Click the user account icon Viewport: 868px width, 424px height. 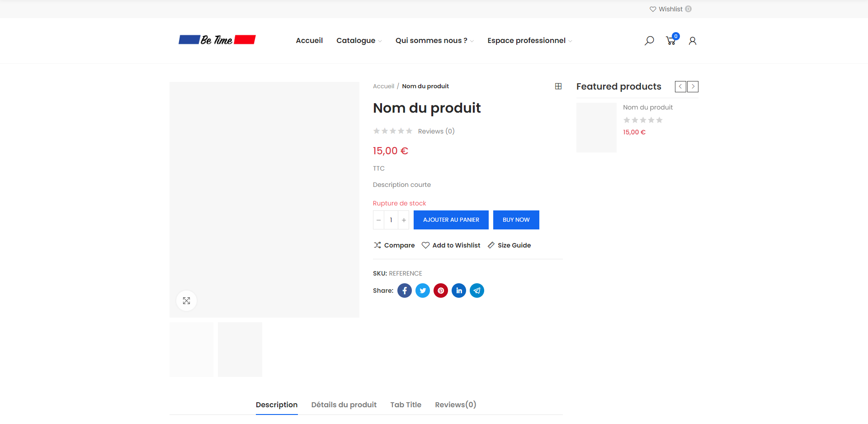(692, 41)
